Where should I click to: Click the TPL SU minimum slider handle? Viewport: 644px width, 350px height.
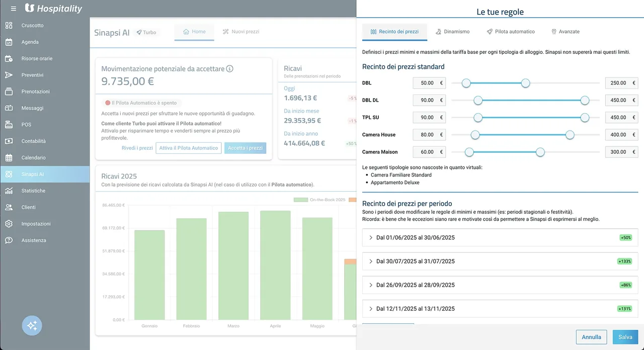coord(478,117)
